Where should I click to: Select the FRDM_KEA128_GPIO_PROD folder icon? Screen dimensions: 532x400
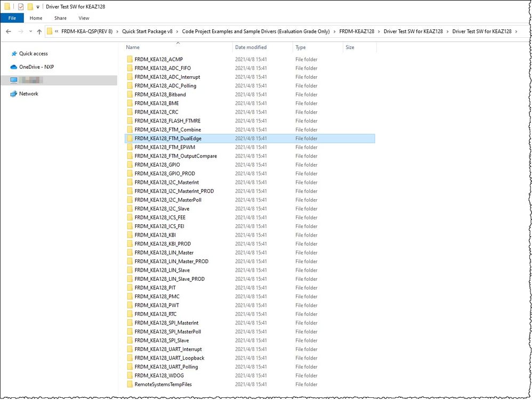pos(130,174)
